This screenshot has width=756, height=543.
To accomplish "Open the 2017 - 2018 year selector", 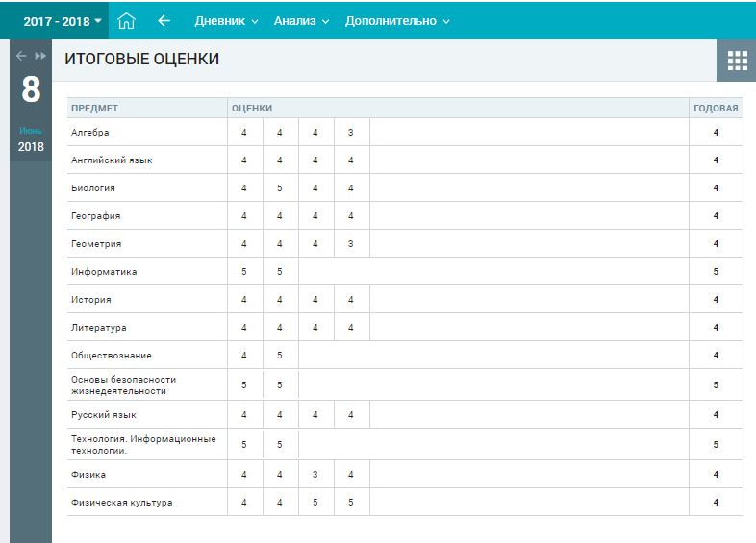I will click(x=63, y=20).
